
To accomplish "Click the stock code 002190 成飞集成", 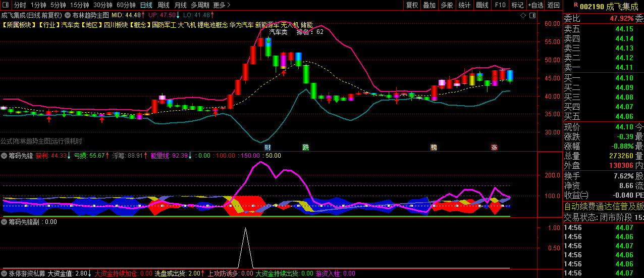I will tap(609, 7).
